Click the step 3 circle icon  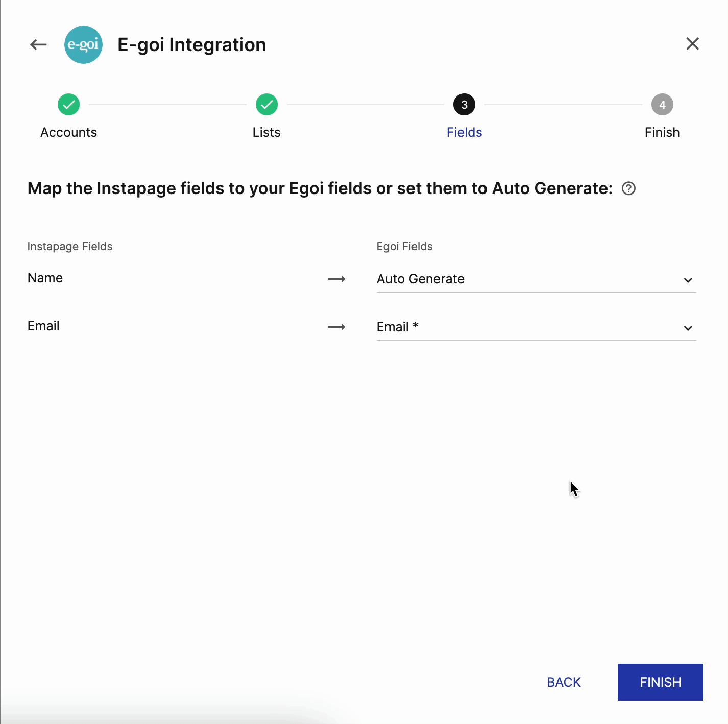point(464,105)
